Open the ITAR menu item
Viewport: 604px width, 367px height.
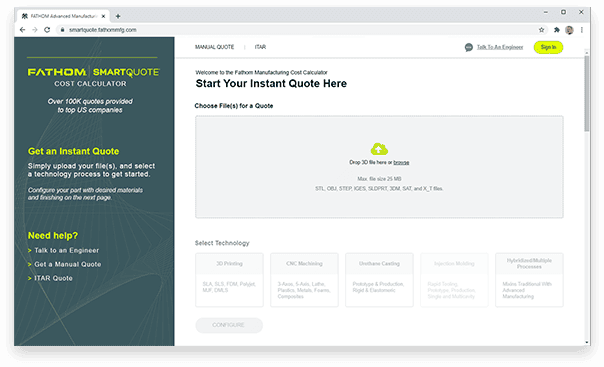pyautogui.click(x=260, y=47)
